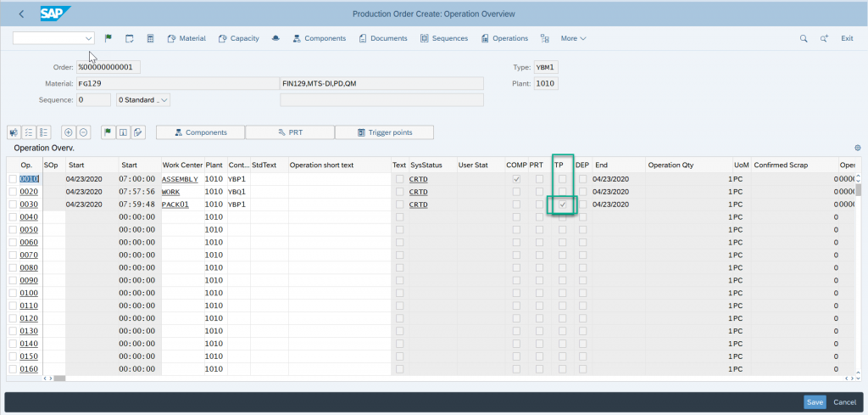
Task: Click the green flag icon in table toolbar
Action: (108, 132)
